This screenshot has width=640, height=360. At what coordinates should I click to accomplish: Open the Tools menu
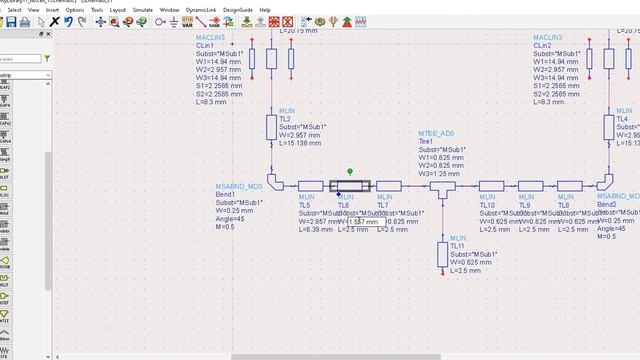97,10
